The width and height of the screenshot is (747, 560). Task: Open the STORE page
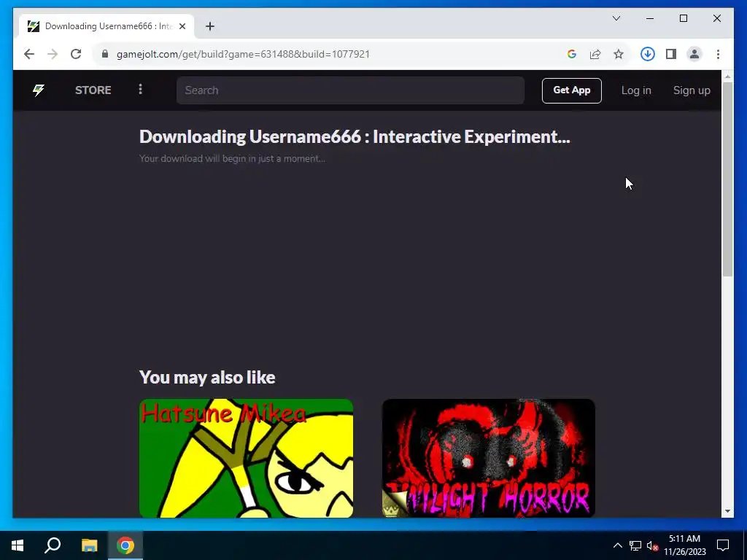click(93, 90)
